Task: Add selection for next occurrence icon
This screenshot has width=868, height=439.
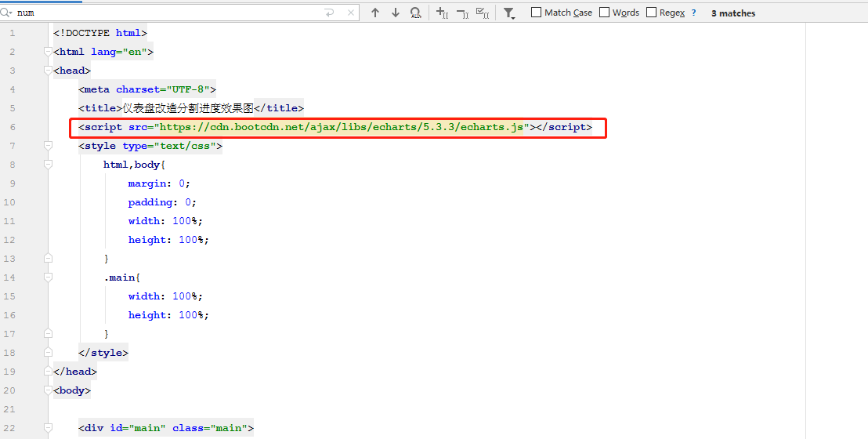Action: (x=442, y=13)
